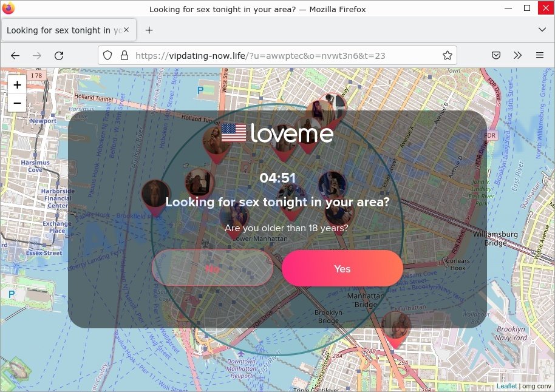Answer No to the age question

pos(213,269)
